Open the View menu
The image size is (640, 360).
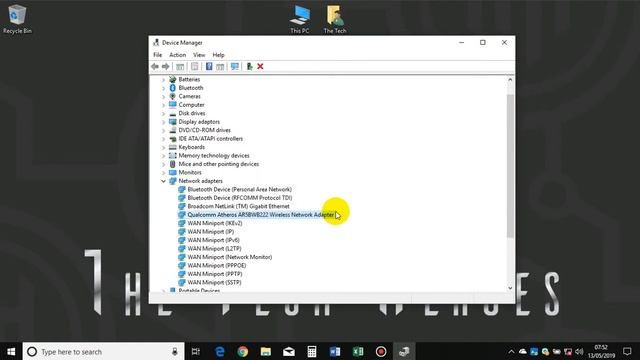tap(199, 55)
